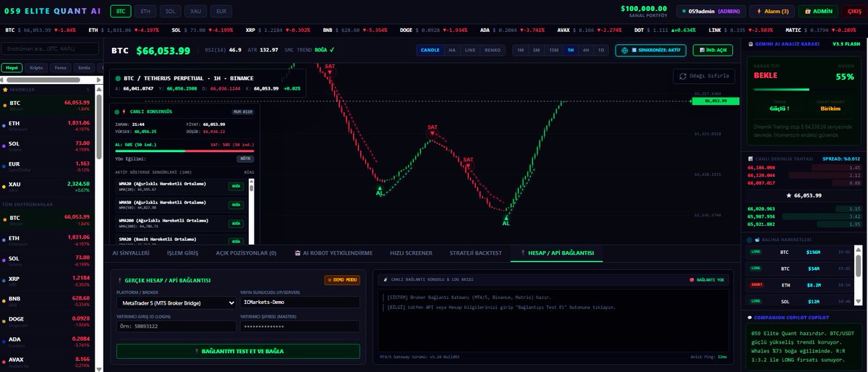Open the HIZLI SCREENER tab
The width and height of the screenshot is (868, 372).
[411, 253]
